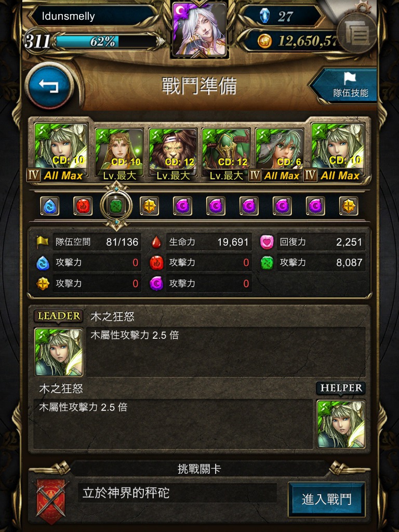Tap the blue back arrow button

(x=49, y=86)
